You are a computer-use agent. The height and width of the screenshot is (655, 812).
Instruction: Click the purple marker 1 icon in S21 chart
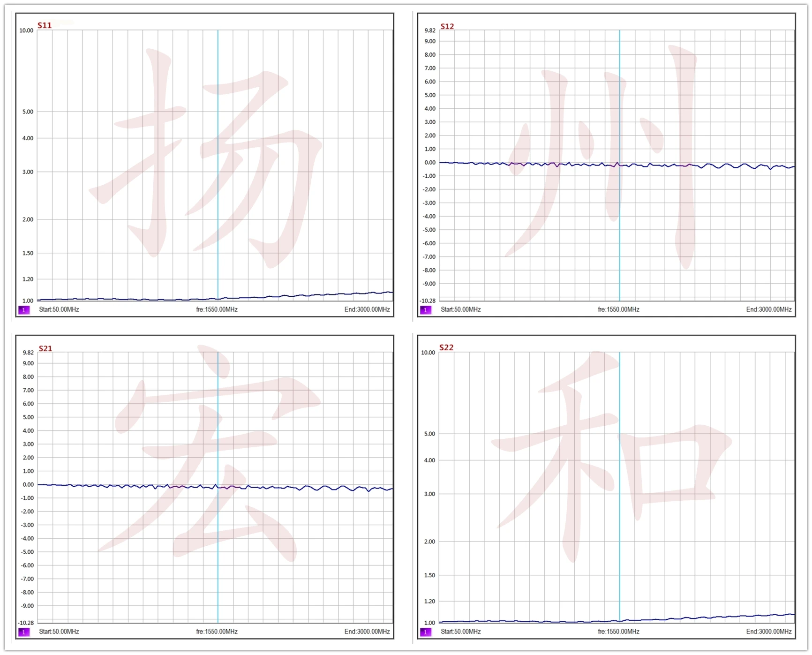click(x=24, y=632)
